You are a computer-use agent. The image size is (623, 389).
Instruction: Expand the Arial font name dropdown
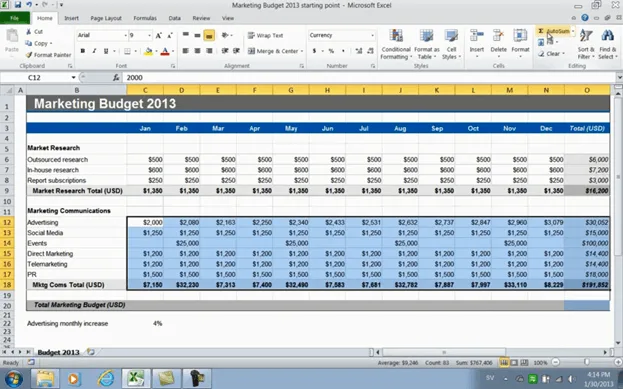[x=126, y=35]
